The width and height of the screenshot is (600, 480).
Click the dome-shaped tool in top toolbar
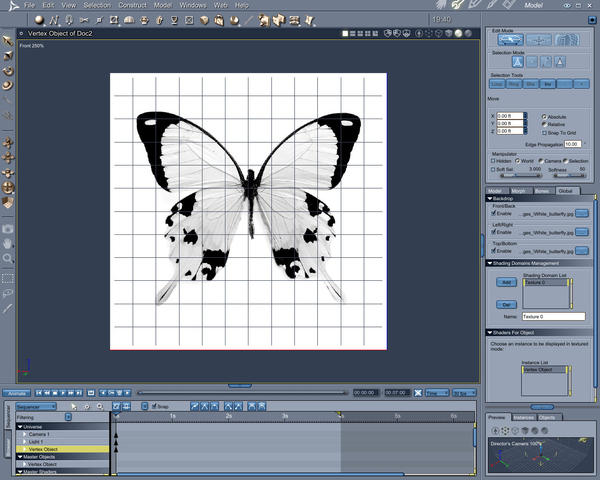click(129, 20)
